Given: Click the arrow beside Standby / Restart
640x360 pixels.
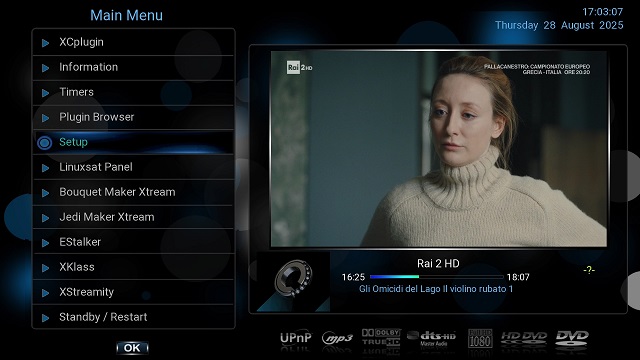Looking at the screenshot, I should click(45, 318).
